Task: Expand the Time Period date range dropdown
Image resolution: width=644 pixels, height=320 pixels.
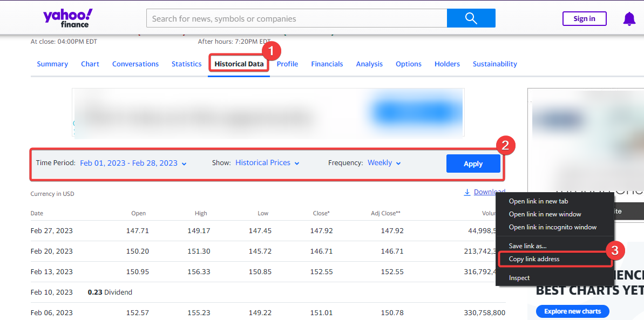Action: 133,163
